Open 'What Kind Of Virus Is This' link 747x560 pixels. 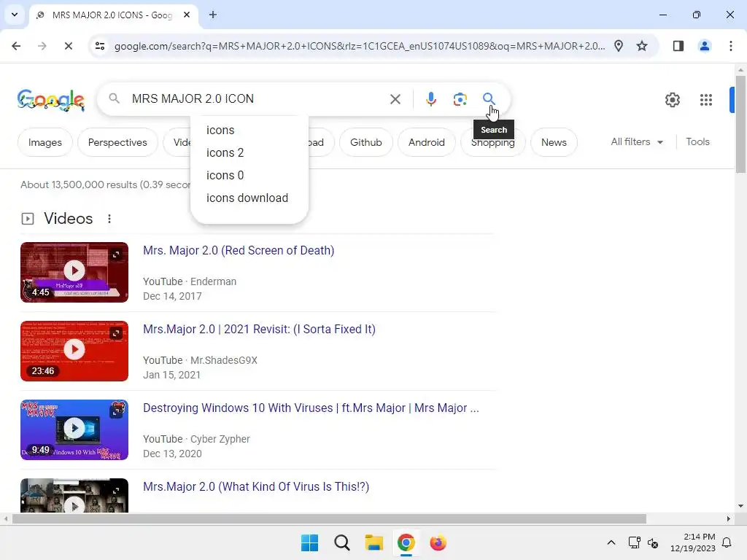point(256,486)
